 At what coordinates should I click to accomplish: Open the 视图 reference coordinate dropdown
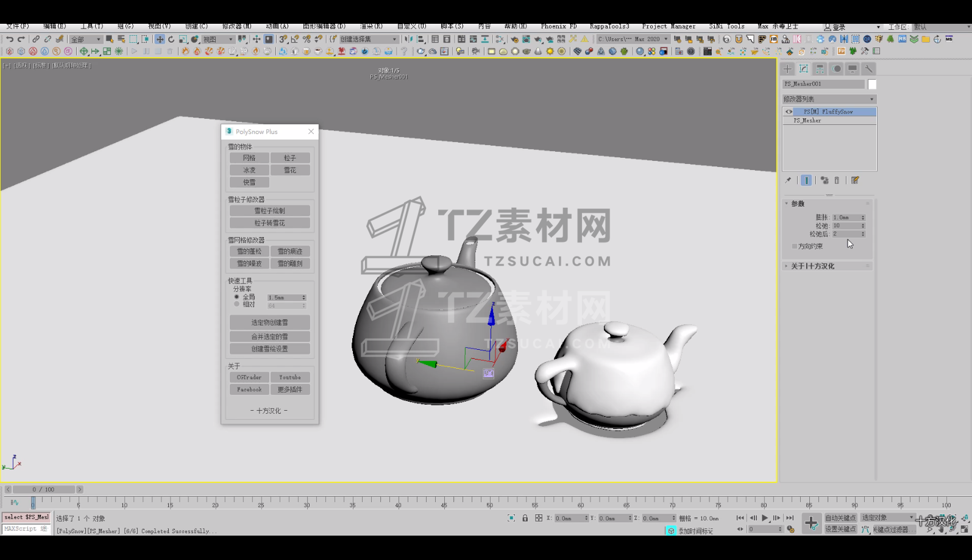pyautogui.click(x=218, y=39)
